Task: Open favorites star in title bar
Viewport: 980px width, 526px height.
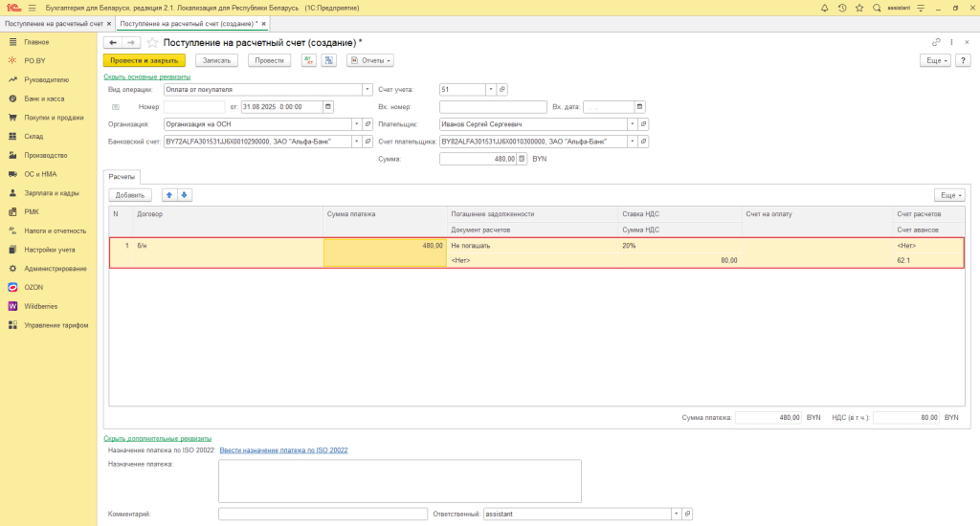Action: (x=859, y=8)
